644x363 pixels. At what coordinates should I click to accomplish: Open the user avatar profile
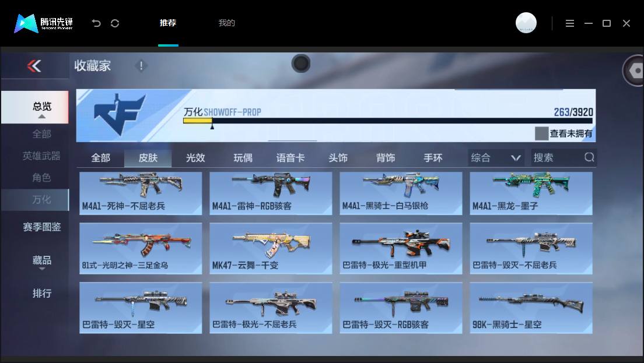[526, 23]
